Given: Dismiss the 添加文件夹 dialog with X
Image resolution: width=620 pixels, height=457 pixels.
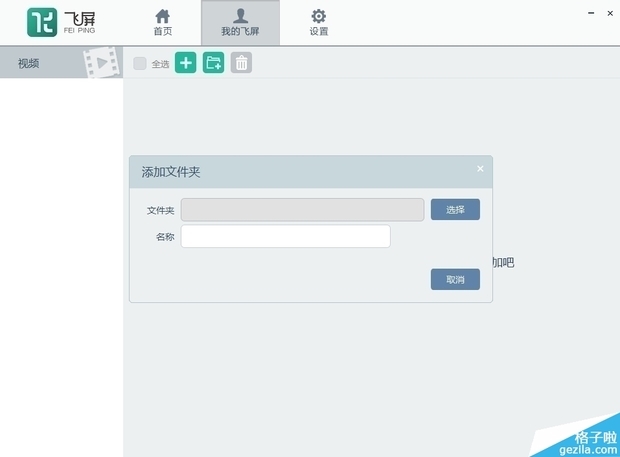Looking at the screenshot, I should tap(480, 169).
